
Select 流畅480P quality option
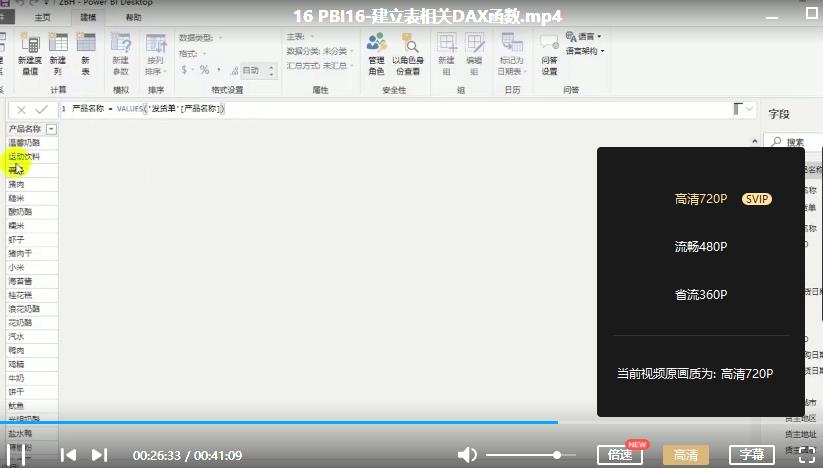[x=700, y=247]
